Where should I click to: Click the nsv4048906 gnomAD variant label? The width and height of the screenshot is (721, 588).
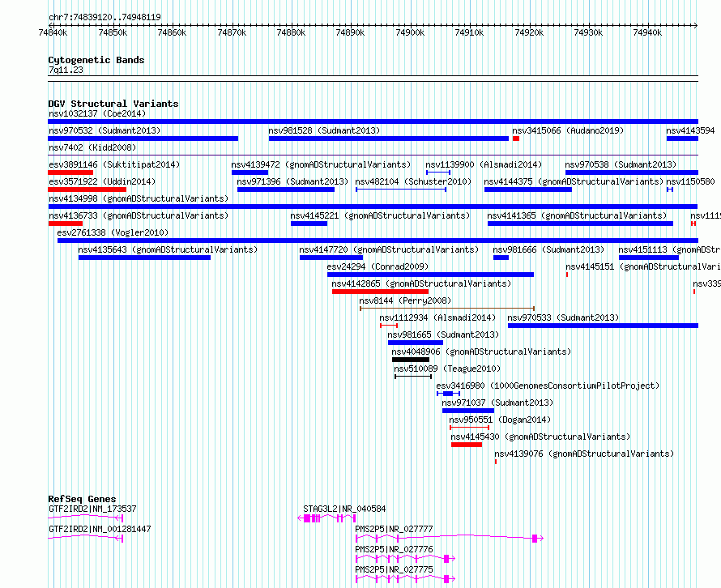[x=481, y=352]
